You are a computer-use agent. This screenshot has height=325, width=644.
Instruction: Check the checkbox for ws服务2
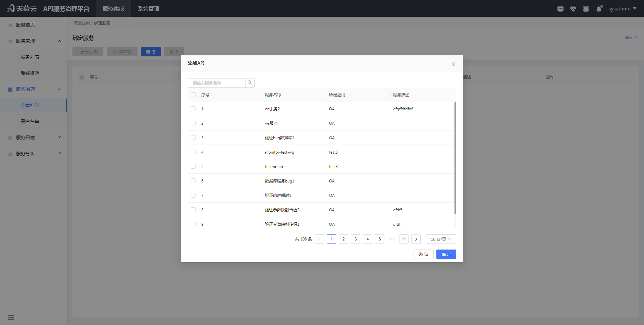coord(193,109)
